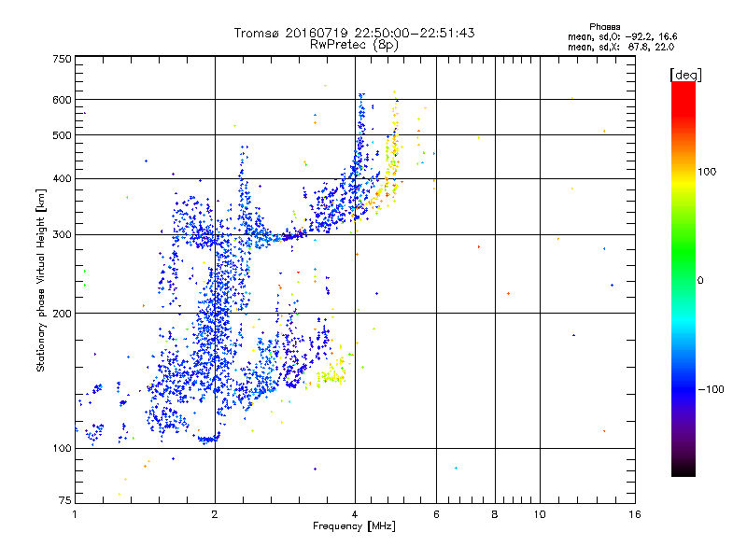
Task: Click the '[deg]' colorbar unit label
Action: (685, 75)
